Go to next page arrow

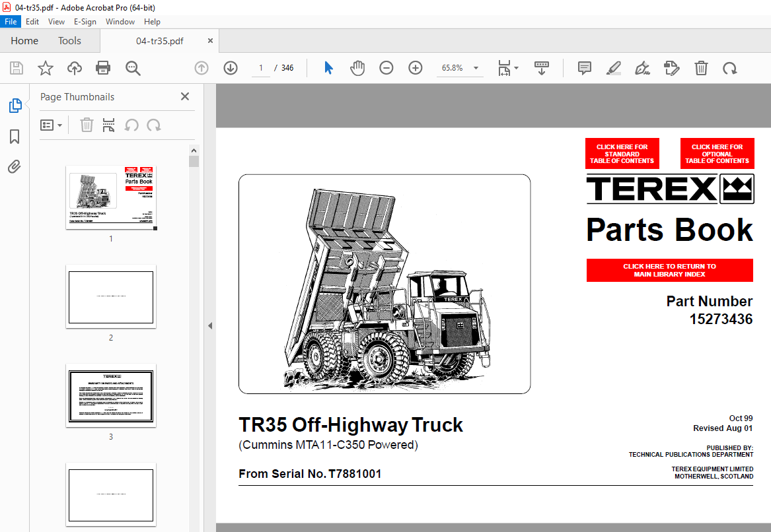231,68
